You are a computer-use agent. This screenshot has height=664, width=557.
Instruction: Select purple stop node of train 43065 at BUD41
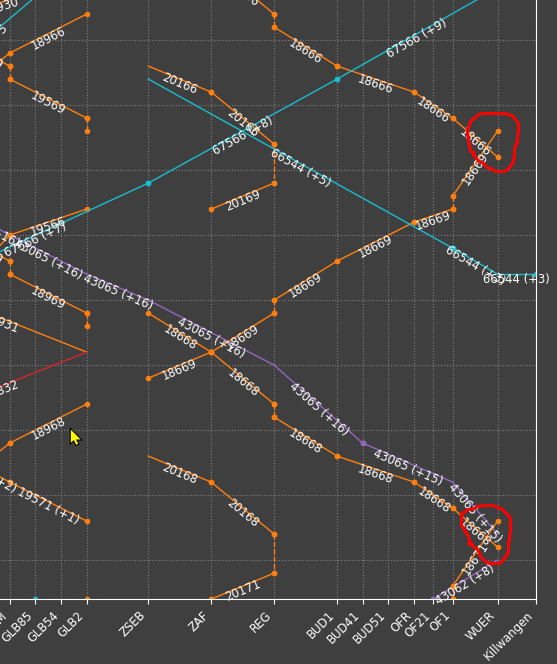(363, 443)
